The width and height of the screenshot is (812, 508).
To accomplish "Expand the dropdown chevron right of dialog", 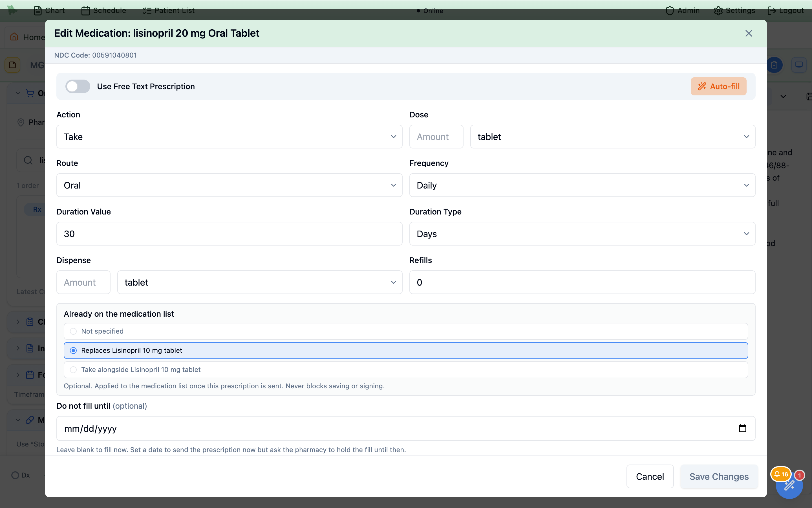I will [783, 97].
